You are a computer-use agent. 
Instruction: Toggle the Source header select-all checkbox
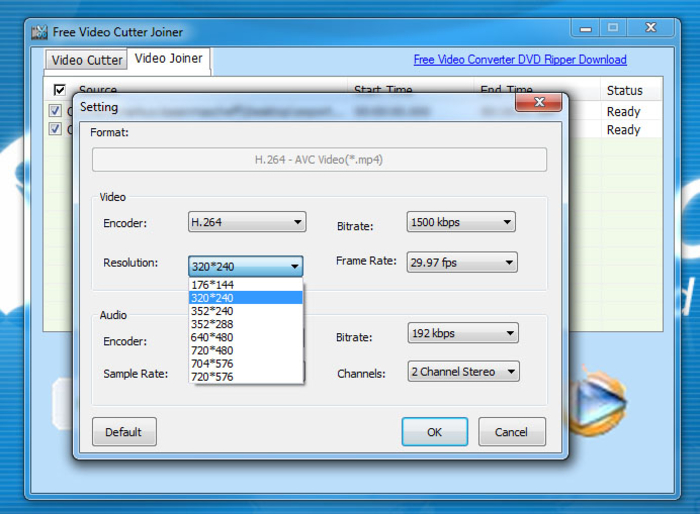point(59,90)
